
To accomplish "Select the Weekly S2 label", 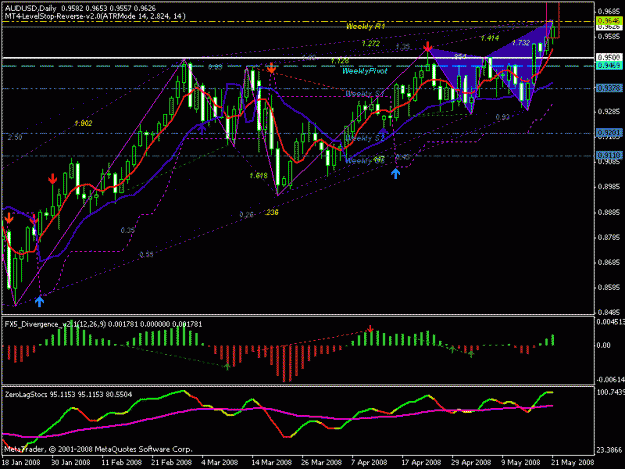I will (365, 138).
